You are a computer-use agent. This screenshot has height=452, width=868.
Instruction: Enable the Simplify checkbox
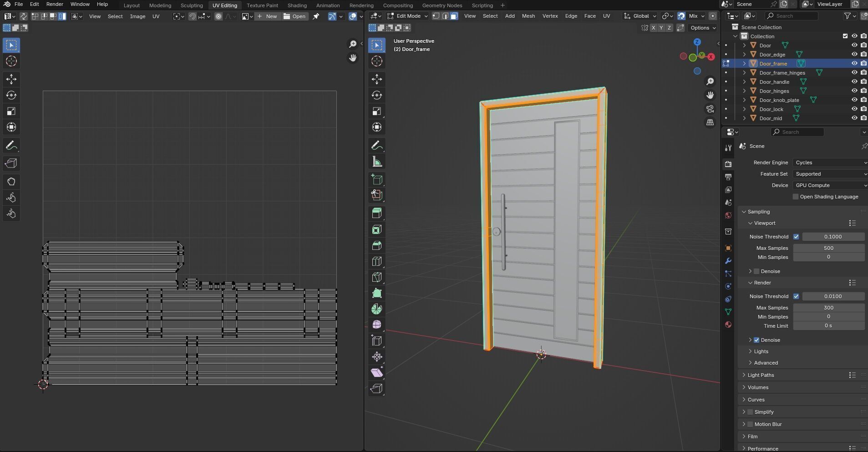[x=750, y=412]
